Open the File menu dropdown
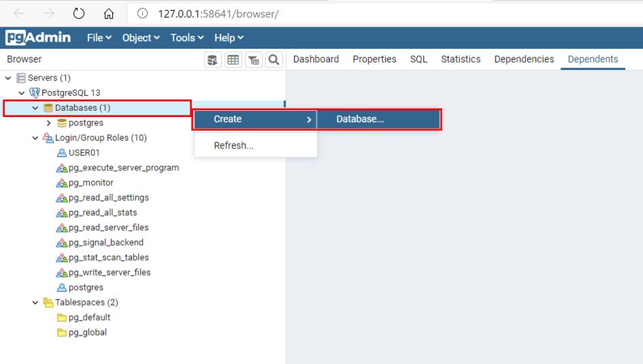Screen dimensions: 643x364 [99, 38]
